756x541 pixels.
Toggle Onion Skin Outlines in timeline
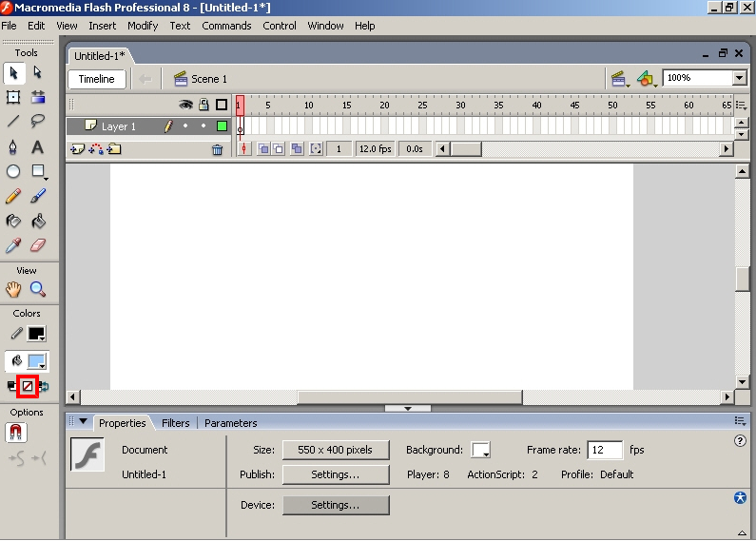(x=279, y=149)
